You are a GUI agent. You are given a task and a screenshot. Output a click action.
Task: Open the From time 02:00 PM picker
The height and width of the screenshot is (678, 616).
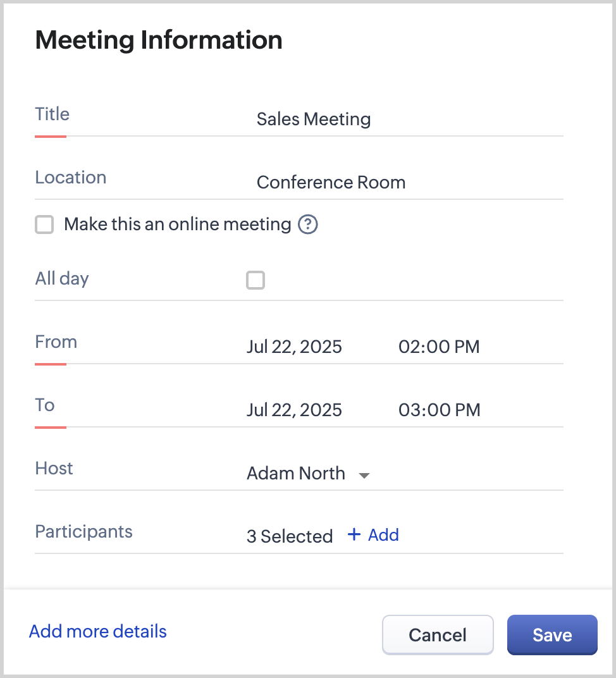tap(439, 347)
